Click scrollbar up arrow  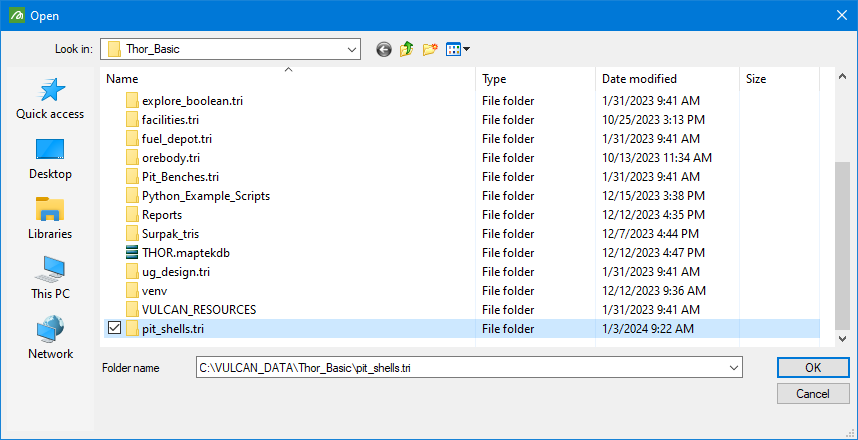click(843, 78)
